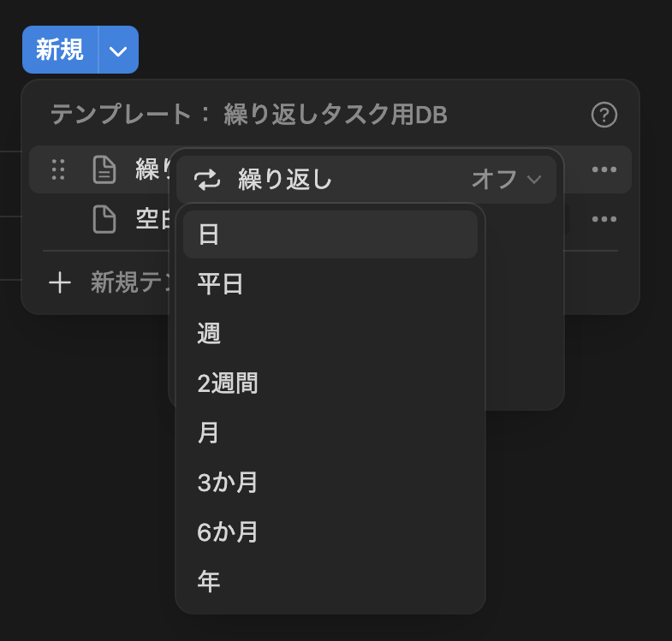This screenshot has height=641, width=672.
Task: Open the help question mark icon
Action: point(604,115)
